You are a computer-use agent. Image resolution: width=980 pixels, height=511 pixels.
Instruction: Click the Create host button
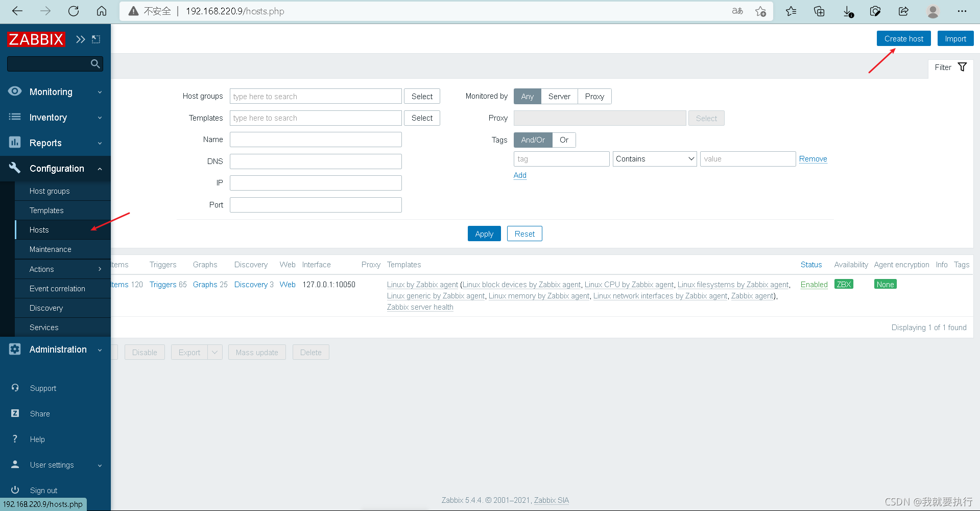(x=904, y=39)
